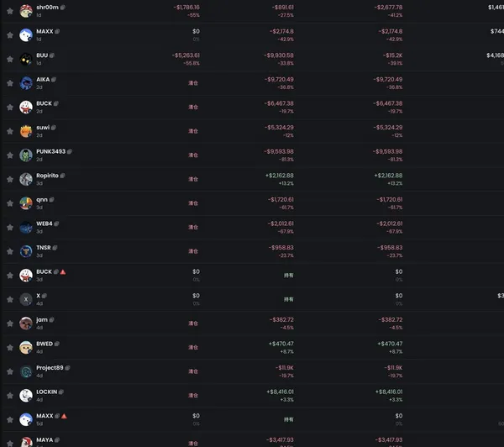Open the Ropirito token page
The width and height of the screenshot is (504, 447).
47,176
